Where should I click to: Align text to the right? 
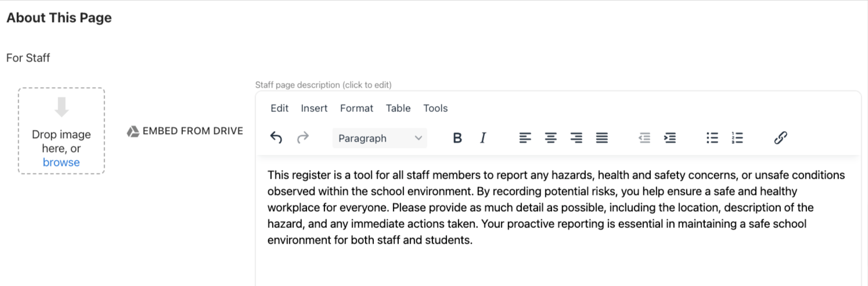[576, 138]
